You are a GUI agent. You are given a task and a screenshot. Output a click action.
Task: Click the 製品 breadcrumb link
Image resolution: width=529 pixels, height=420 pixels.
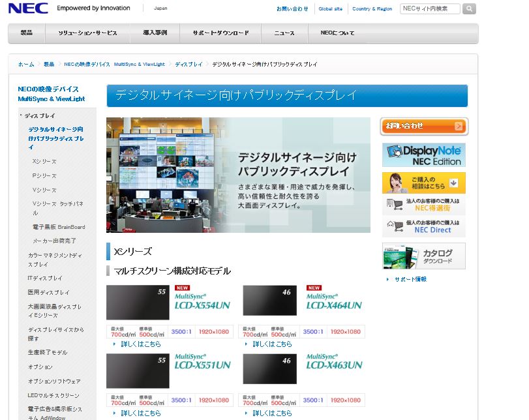point(49,64)
